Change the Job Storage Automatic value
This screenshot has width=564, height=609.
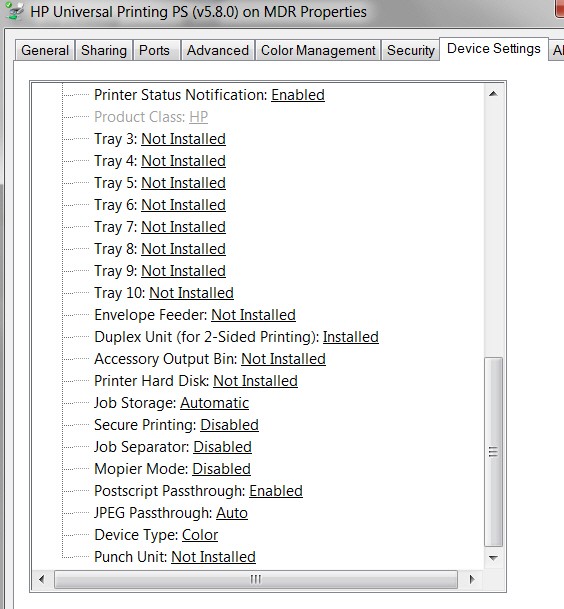tap(214, 403)
